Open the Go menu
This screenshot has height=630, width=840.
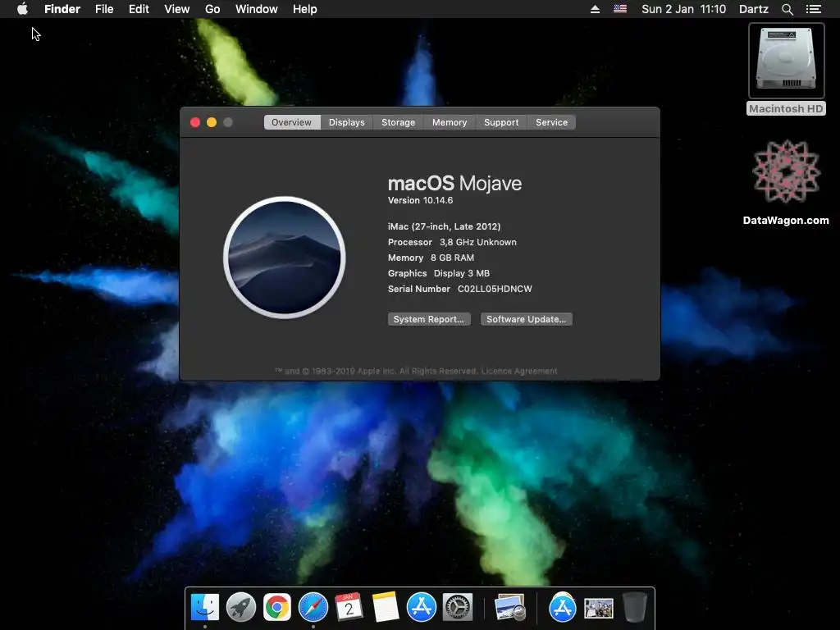click(x=212, y=9)
